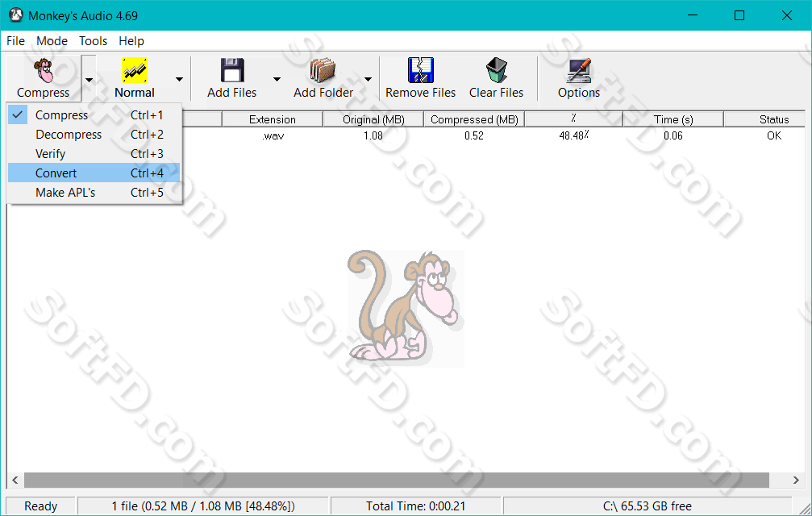Click the horizontal scrollbar left arrow
812x516 pixels.
15,481
